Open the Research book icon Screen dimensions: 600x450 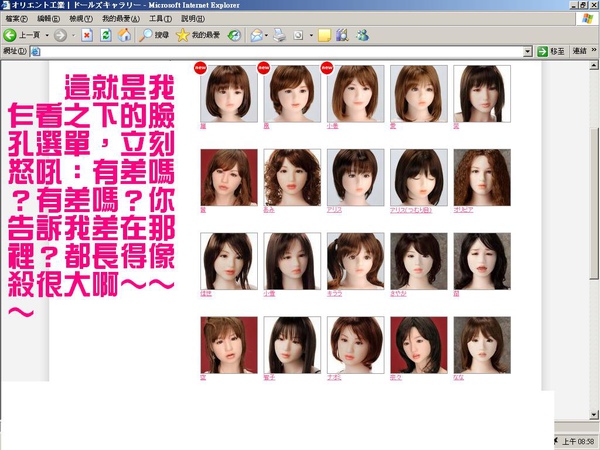coord(342,35)
